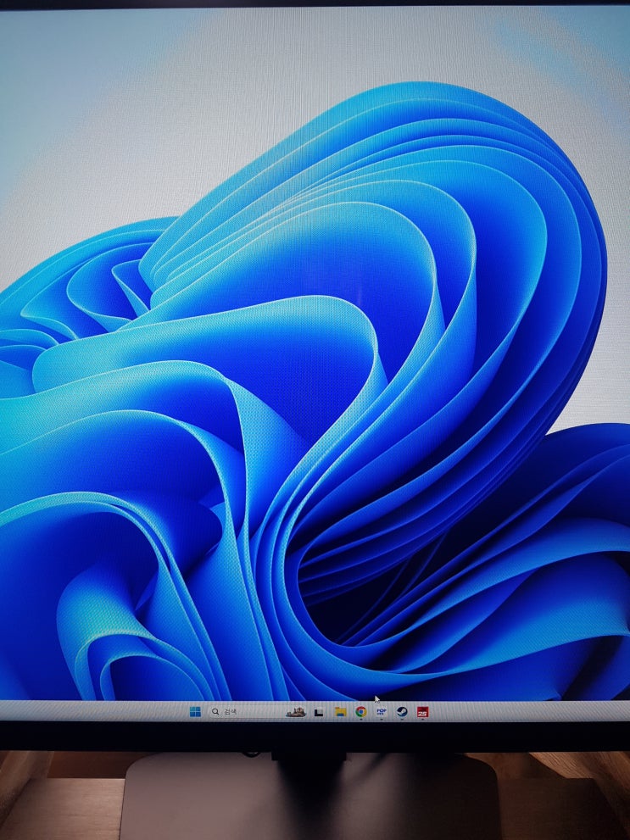Click the taskbar search box labeled 검색

(257, 711)
